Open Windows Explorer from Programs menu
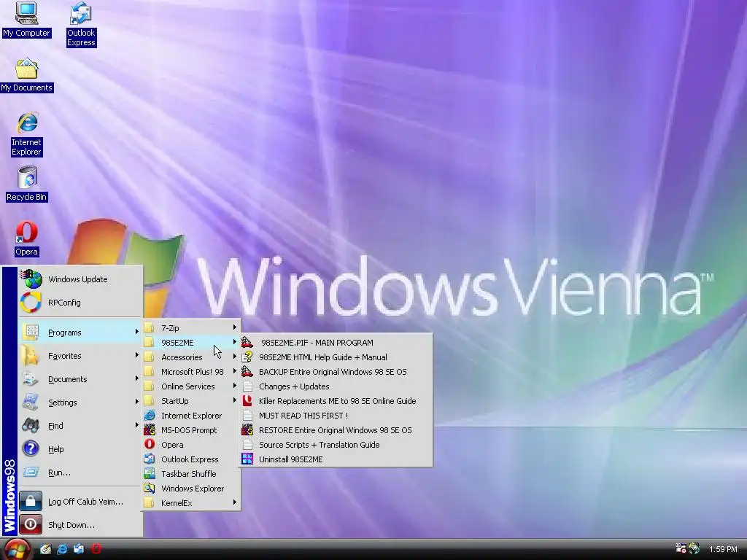This screenshot has width=747, height=560. coord(190,489)
